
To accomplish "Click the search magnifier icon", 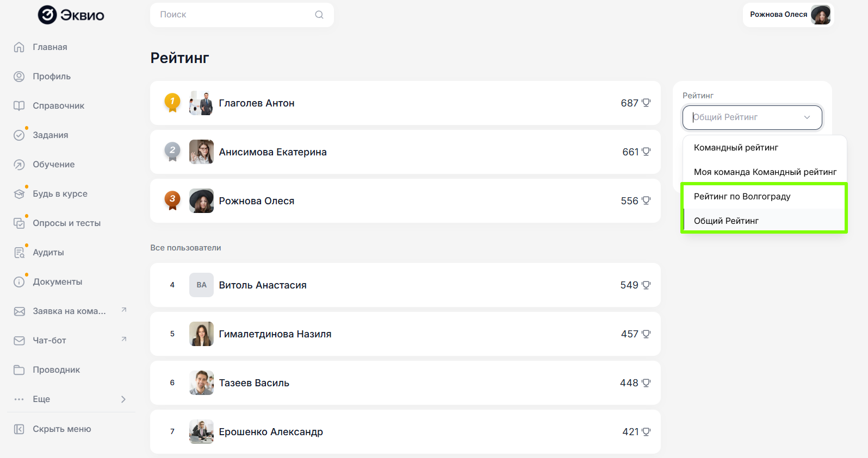I will pos(319,15).
